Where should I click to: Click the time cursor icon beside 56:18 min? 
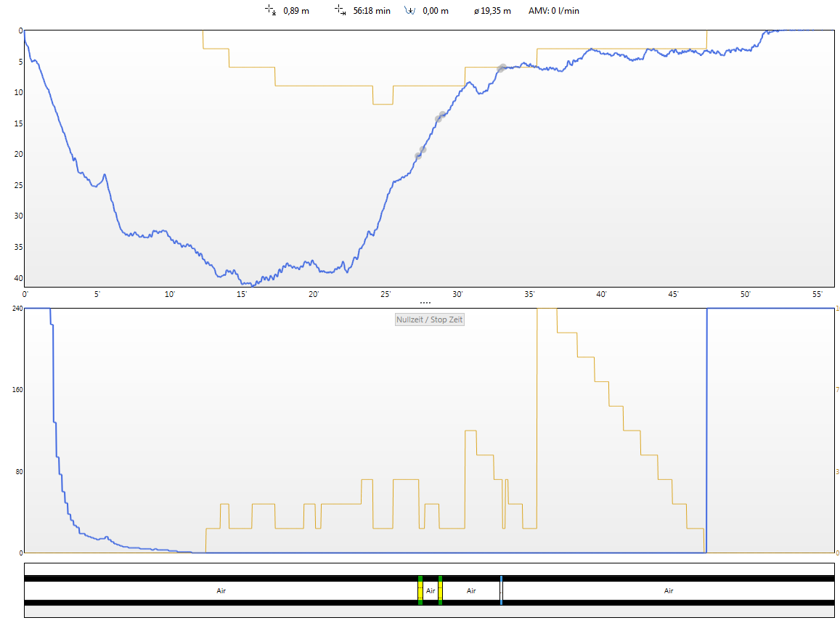(339, 10)
